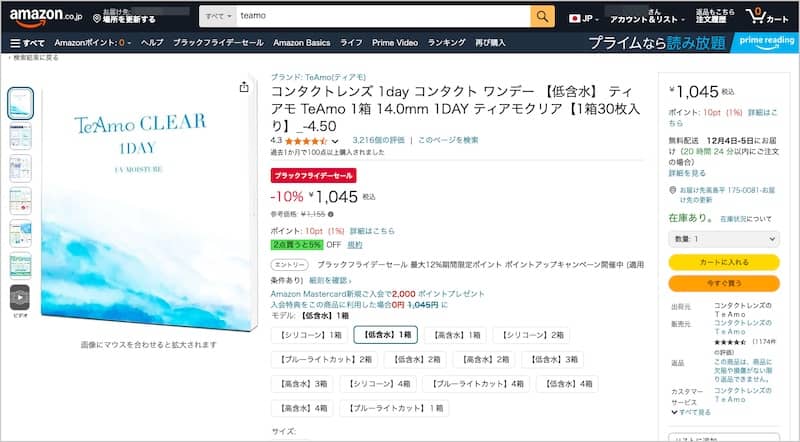Open the Amazonポイント dropdown
800x442 pixels.
point(92,43)
